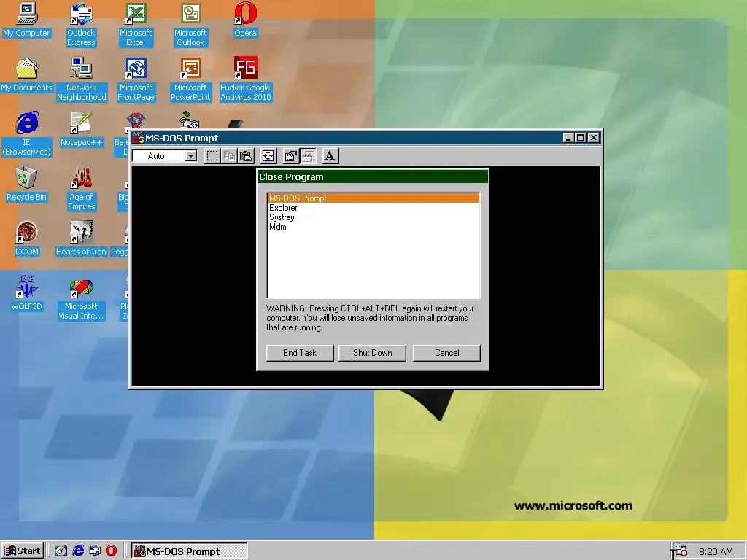Select Systray in the Close Program list

pyautogui.click(x=373, y=217)
